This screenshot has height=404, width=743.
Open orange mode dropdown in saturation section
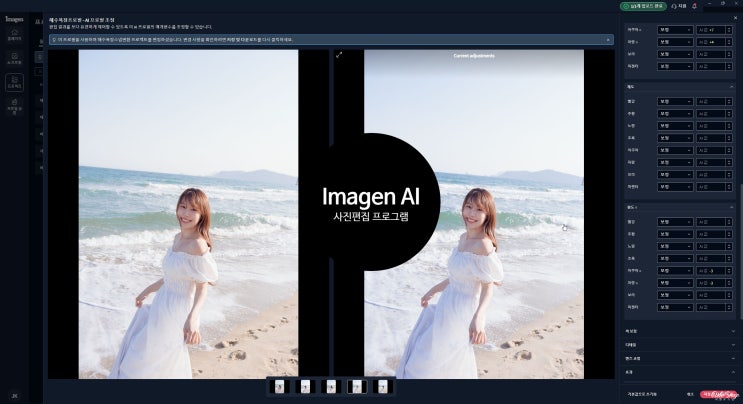[675, 114]
